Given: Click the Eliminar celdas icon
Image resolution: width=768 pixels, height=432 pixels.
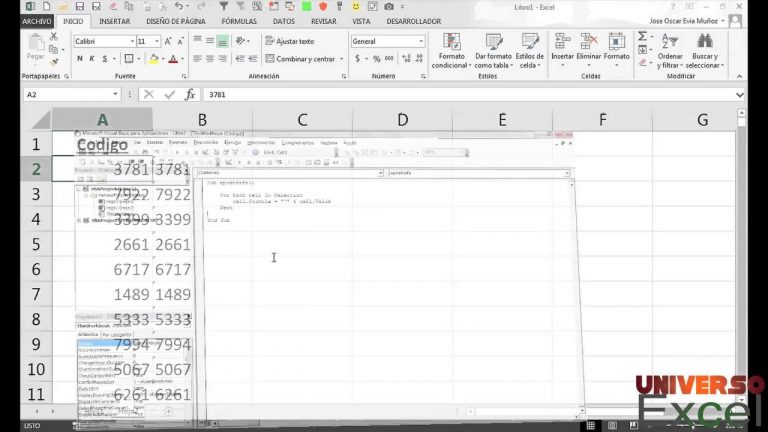Looking at the screenshot, I should pyautogui.click(x=590, y=42).
